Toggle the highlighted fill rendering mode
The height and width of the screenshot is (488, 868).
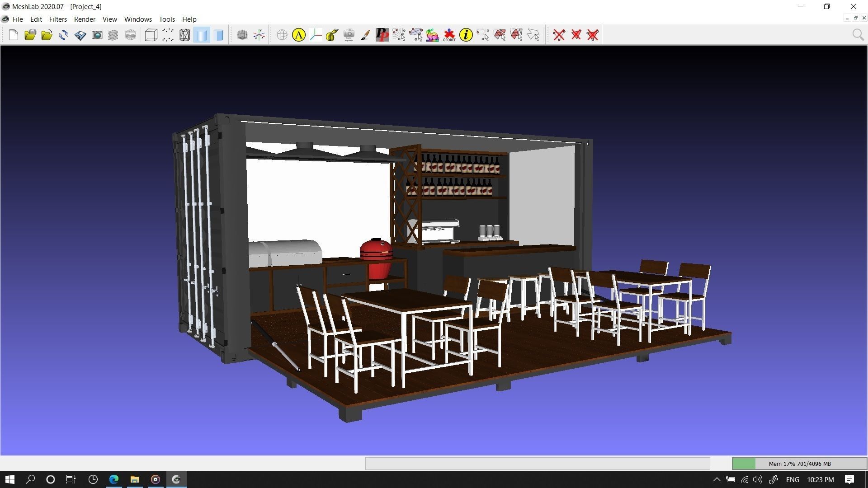point(202,35)
